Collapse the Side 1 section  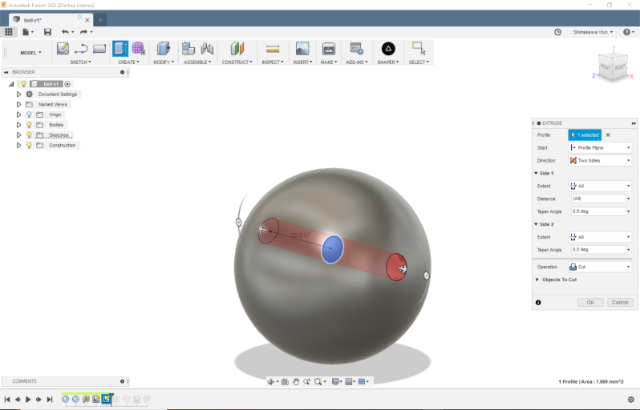point(536,173)
